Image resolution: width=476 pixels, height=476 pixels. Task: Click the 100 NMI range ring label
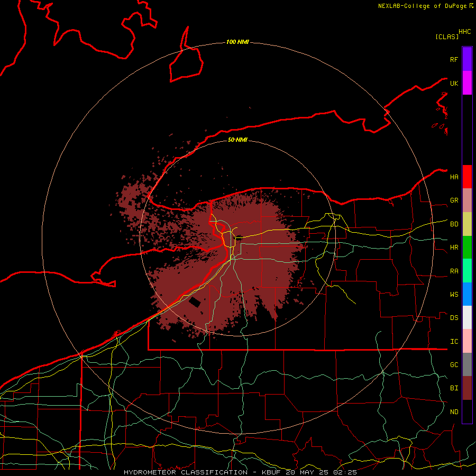[237, 42]
